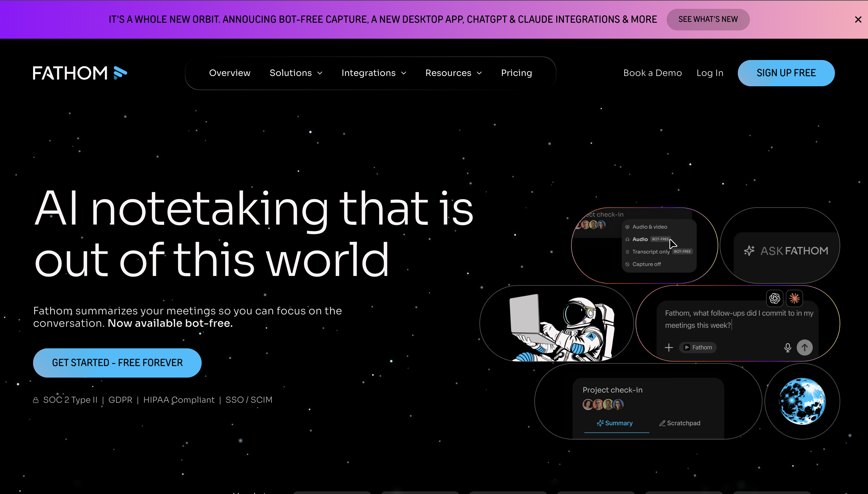Click the blue moon illustration
The height and width of the screenshot is (494, 868).
[802, 401]
